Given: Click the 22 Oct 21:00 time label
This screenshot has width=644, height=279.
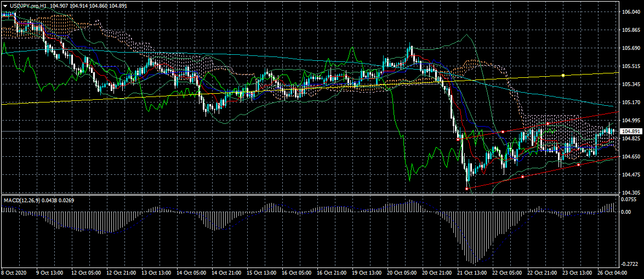Looking at the screenshot, I should click(543, 273).
